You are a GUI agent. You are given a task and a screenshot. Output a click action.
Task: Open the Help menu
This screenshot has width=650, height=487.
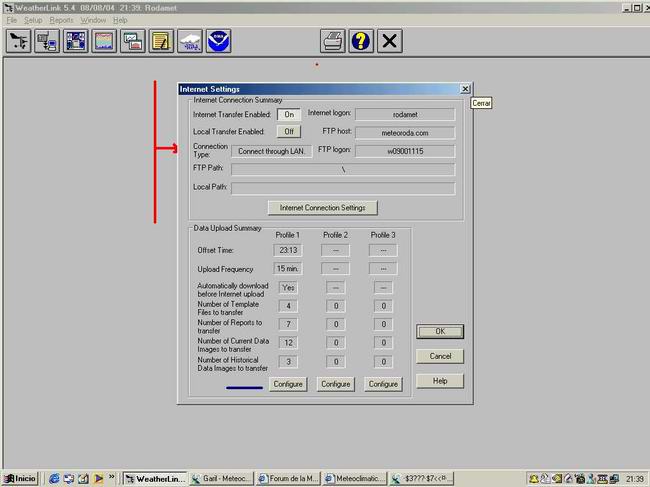click(120, 20)
